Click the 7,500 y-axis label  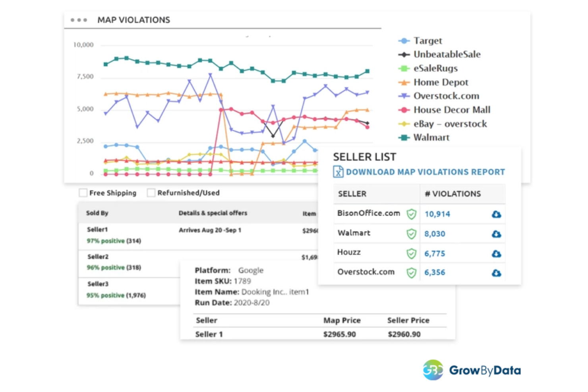85,76
